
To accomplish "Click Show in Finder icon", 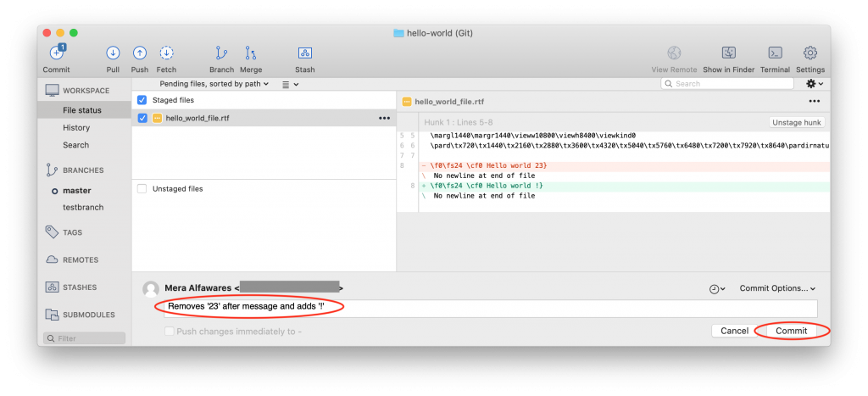I will tap(729, 54).
